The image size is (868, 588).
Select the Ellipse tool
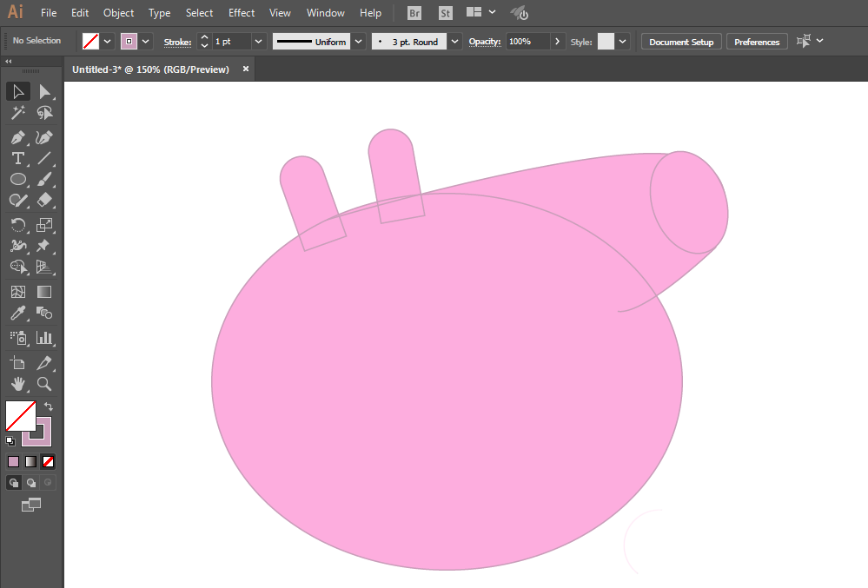(18, 179)
